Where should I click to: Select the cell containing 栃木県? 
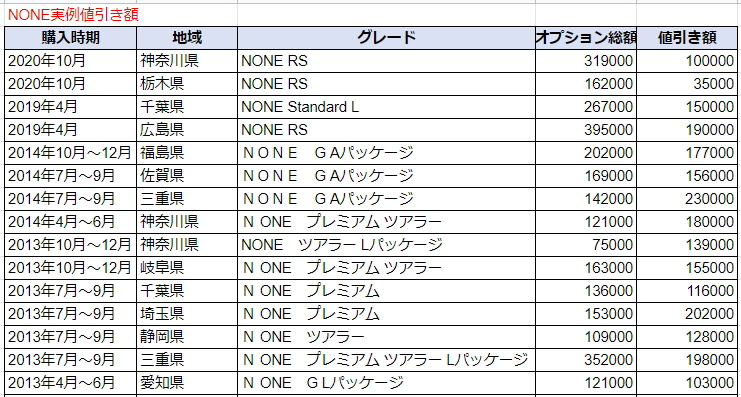point(187,84)
